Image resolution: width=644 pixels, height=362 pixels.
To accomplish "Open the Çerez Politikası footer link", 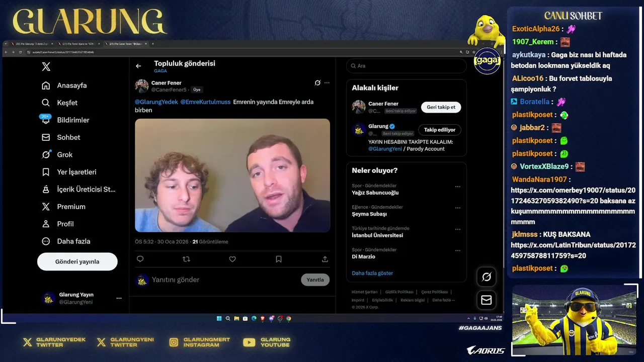I will tap(434, 292).
